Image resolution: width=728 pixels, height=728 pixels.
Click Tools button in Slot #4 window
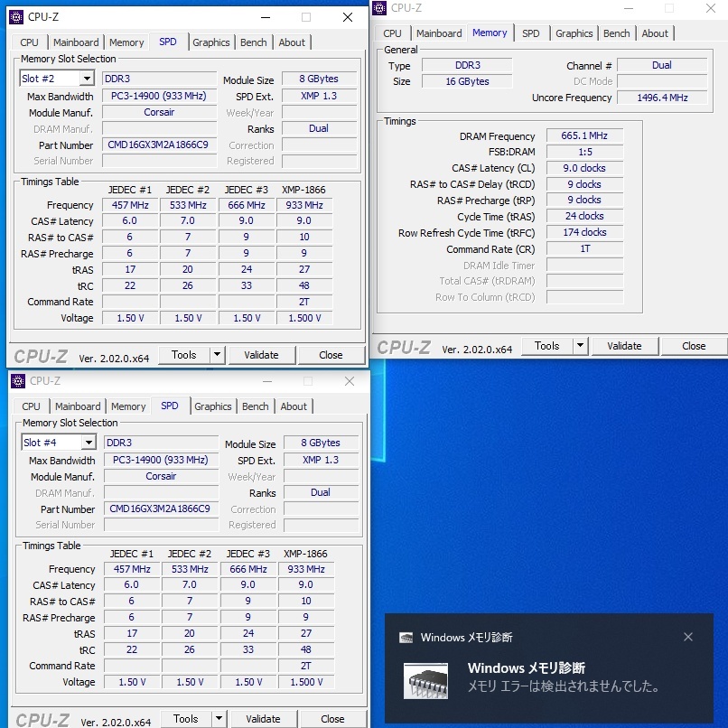[x=186, y=719]
